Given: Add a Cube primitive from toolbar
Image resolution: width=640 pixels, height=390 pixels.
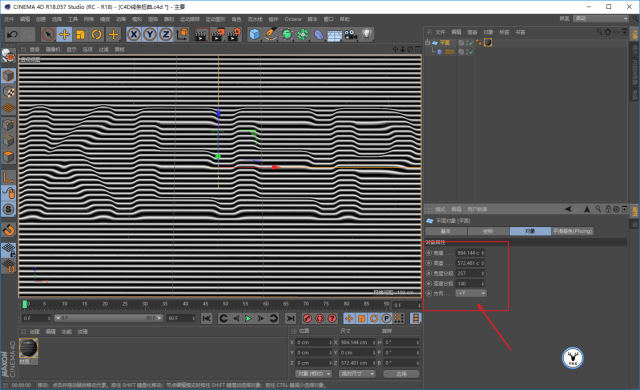Looking at the screenshot, I should point(254,35).
